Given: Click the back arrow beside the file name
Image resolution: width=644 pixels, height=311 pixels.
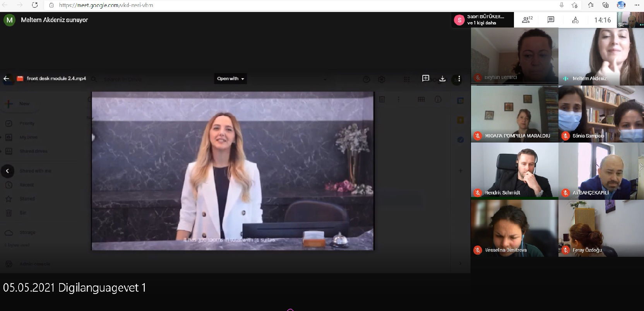Looking at the screenshot, I should pyautogui.click(x=6, y=79).
